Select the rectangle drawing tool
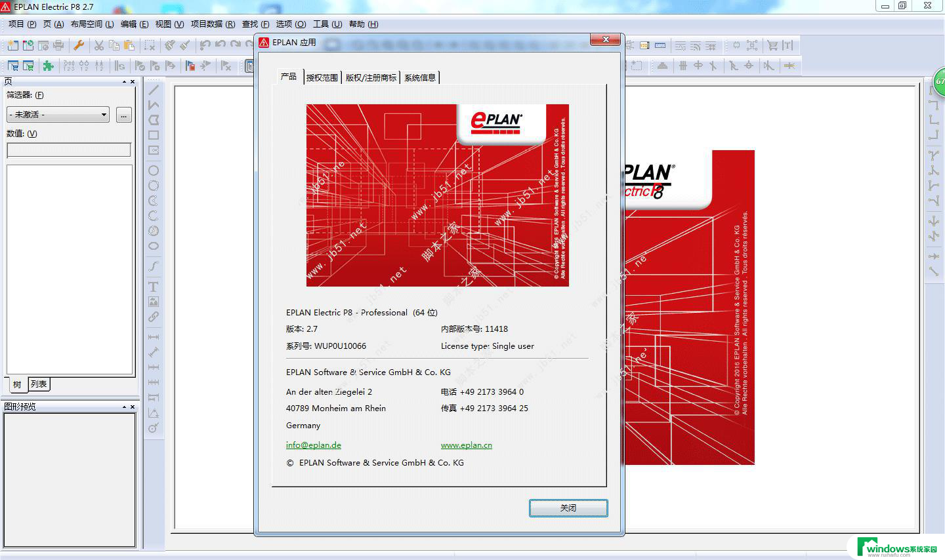The width and height of the screenshot is (945, 560). [x=154, y=135]
